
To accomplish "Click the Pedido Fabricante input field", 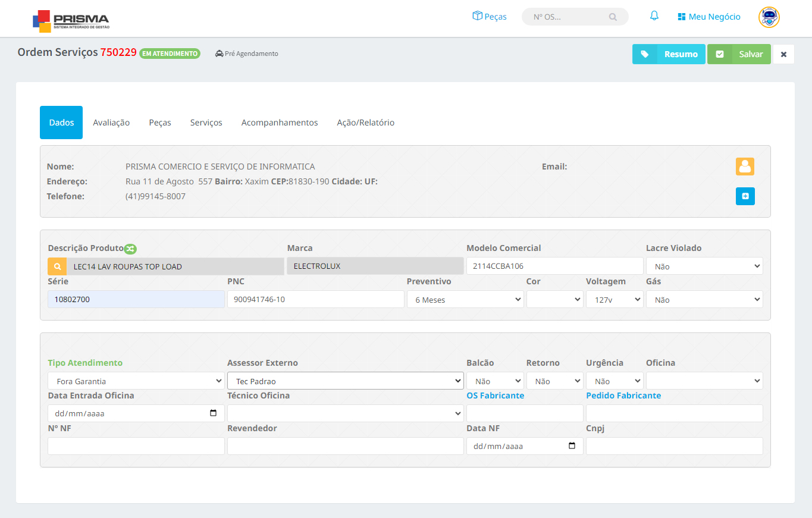I will pos(675,413).
